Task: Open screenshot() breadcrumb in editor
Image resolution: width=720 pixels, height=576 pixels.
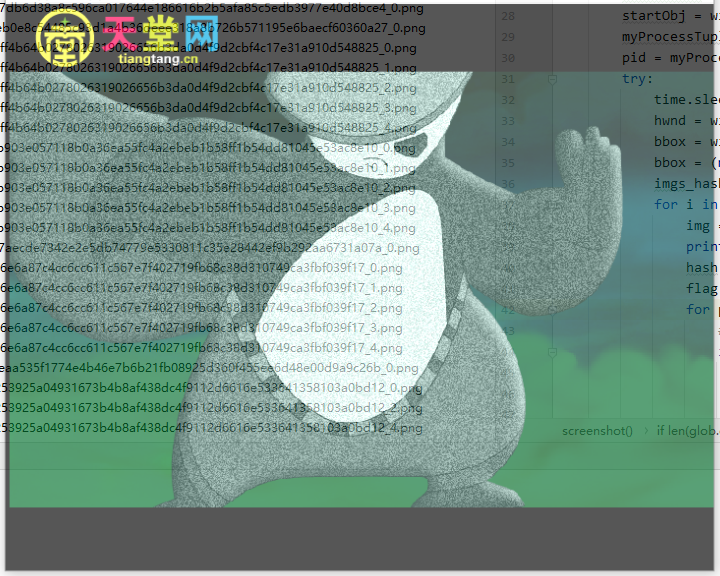Action: point(597,431)
